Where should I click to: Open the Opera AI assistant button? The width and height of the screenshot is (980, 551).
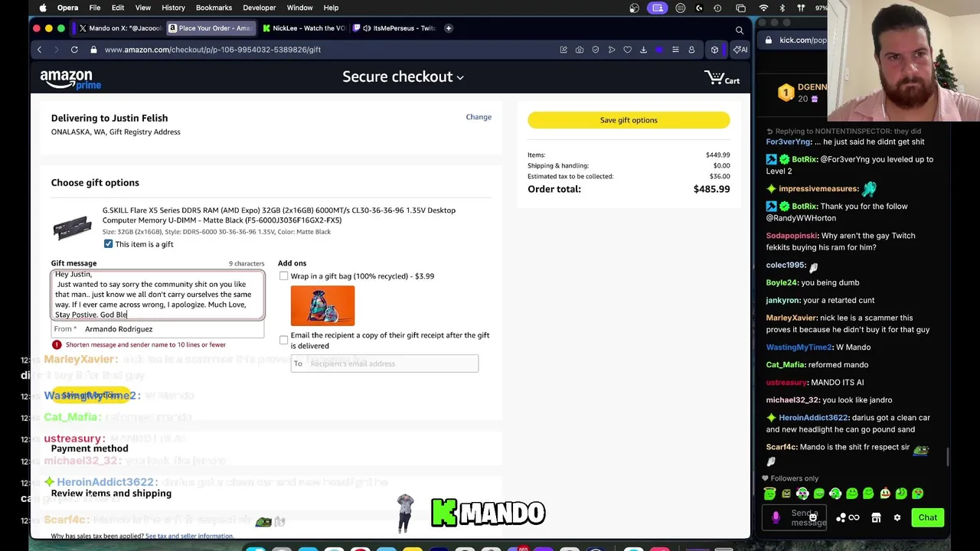pos(740,50)
